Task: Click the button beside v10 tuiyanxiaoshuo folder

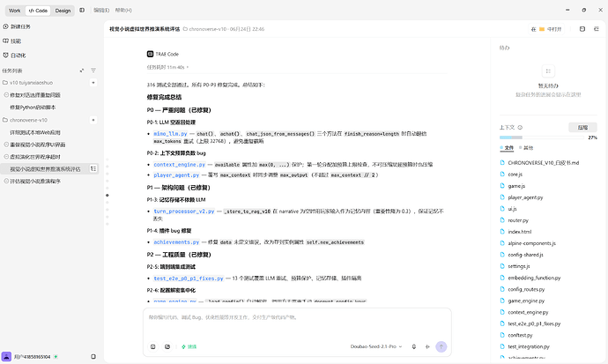Action: (93, 83)
